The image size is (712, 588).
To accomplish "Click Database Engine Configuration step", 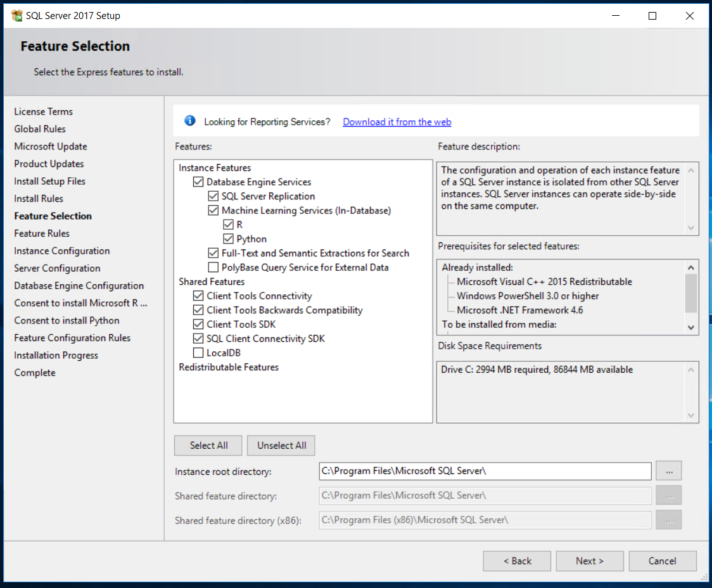I will (79, 285).
